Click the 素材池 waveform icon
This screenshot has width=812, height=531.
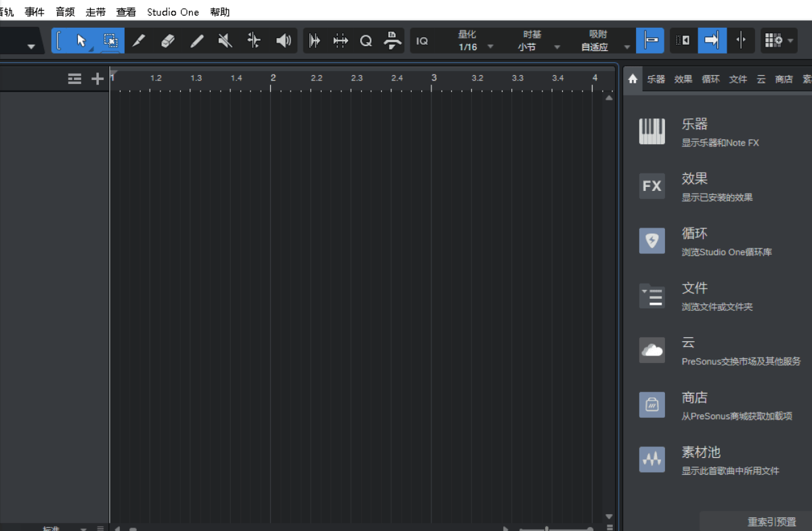tap(652, 459)
